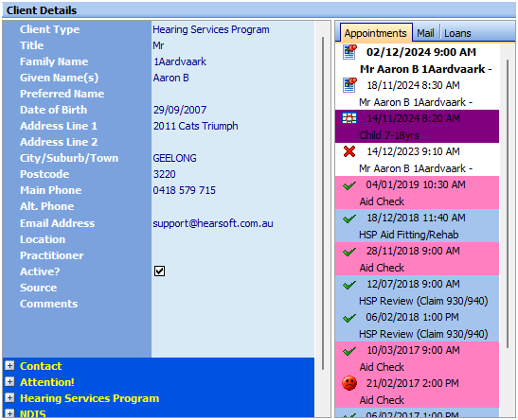The width and height of the screenshot is (518, 420).
Task: Click the Main Phone number 0418 579 715
Action: pyautogui.click(x=184, y=190)
